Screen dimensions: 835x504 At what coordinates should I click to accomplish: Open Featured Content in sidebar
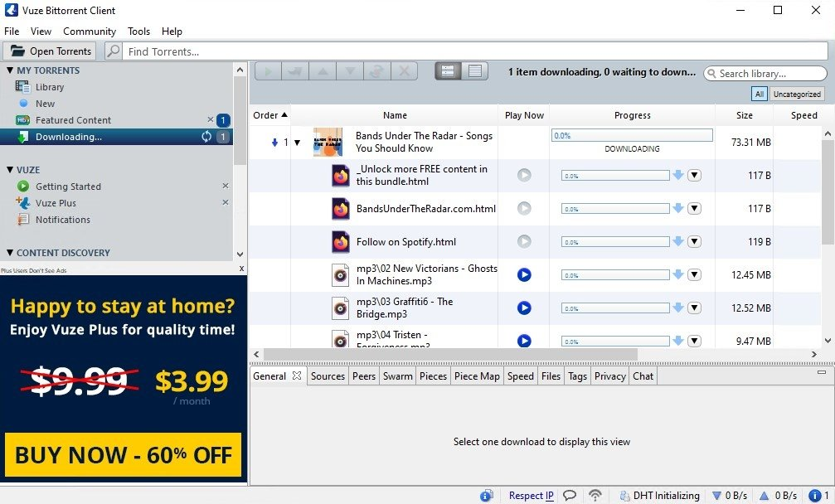click(x=73, y=120)
